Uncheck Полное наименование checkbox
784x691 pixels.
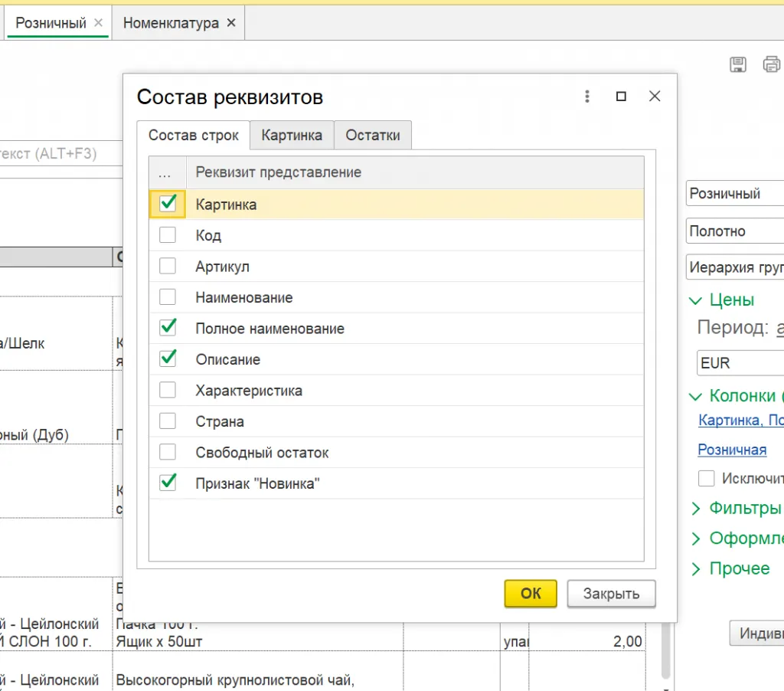[168, 328]
